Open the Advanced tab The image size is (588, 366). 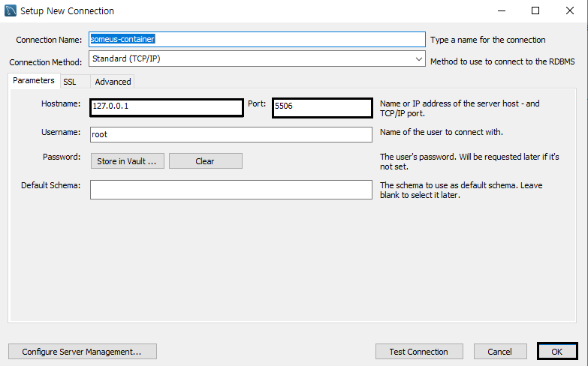[113, 82]
